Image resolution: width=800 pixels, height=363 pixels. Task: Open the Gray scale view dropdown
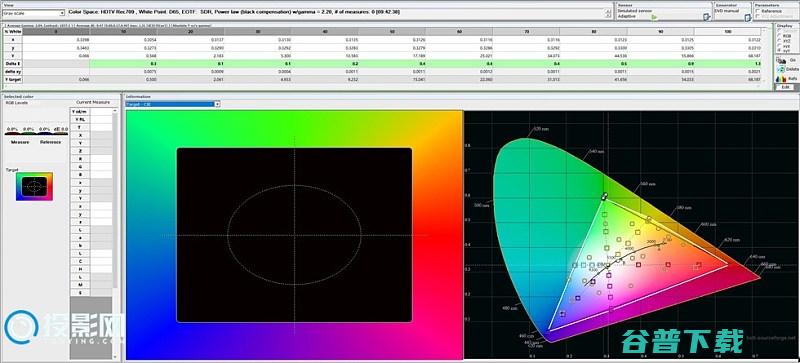pyautogui.click(x=34, y=13)
